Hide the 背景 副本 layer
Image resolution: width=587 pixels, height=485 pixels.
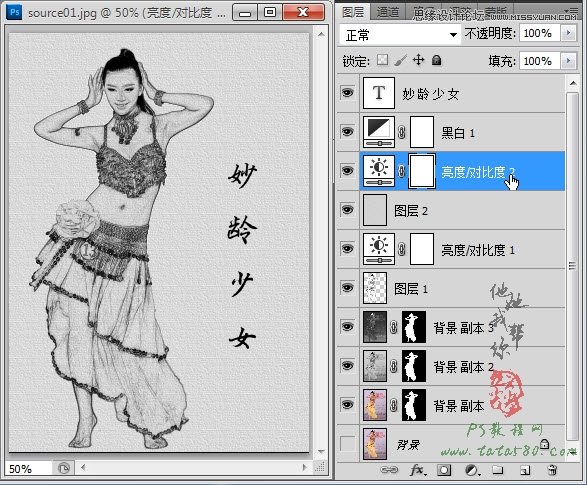347,405
